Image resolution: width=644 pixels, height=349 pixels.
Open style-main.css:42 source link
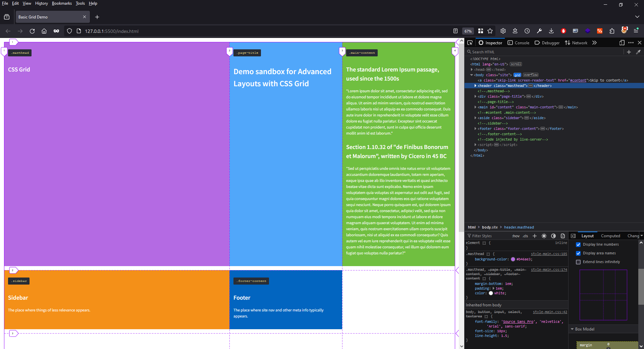click(550, 312)
